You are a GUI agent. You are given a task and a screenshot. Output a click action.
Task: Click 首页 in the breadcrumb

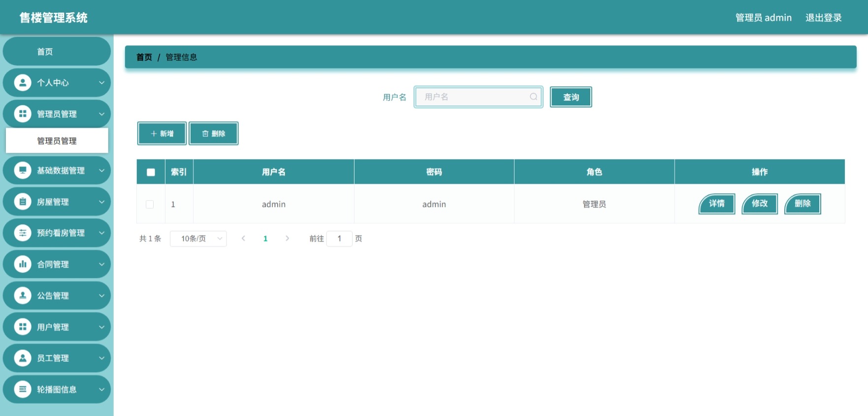click(144, 57)
